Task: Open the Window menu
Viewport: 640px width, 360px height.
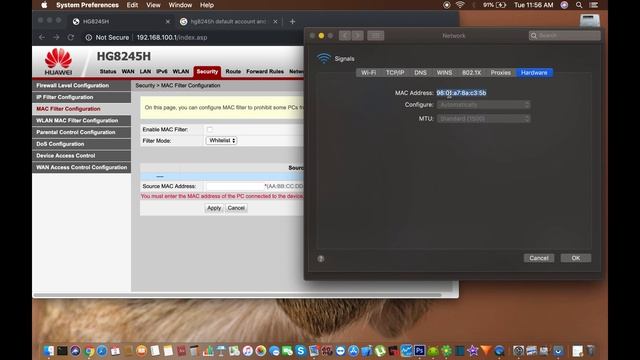Action: click(180, 5)
